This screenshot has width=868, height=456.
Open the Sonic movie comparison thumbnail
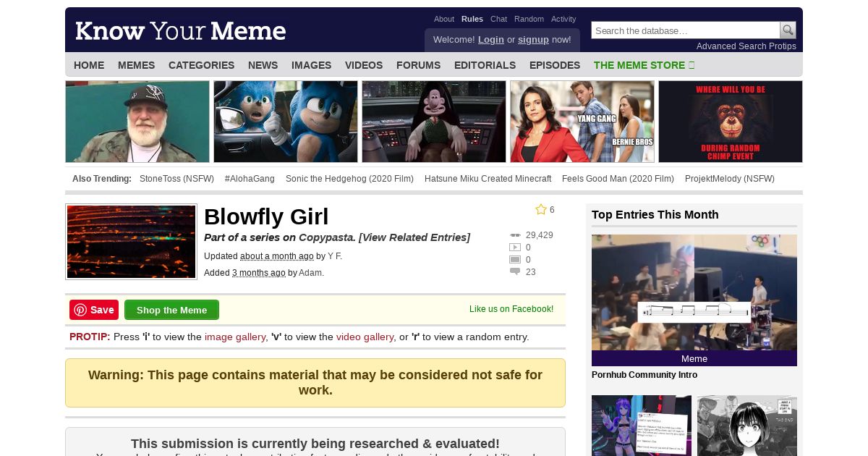tap(286, 122)
